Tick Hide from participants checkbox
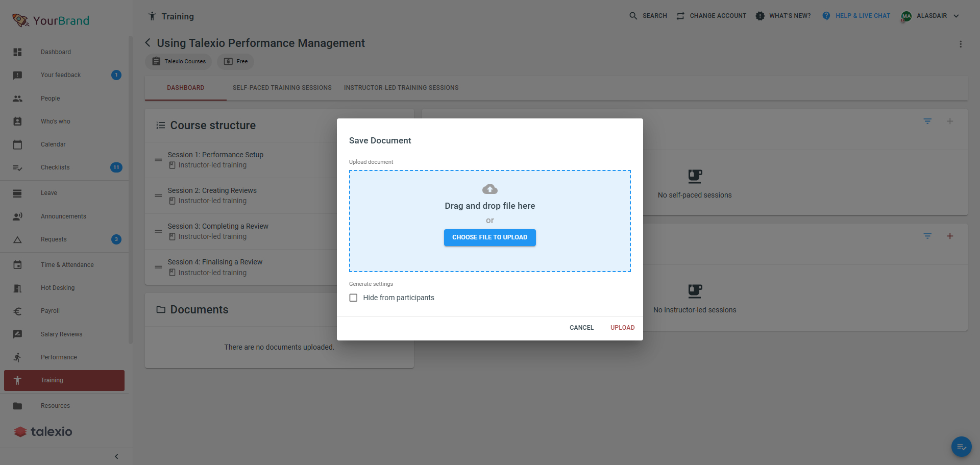 pos(353,298)
